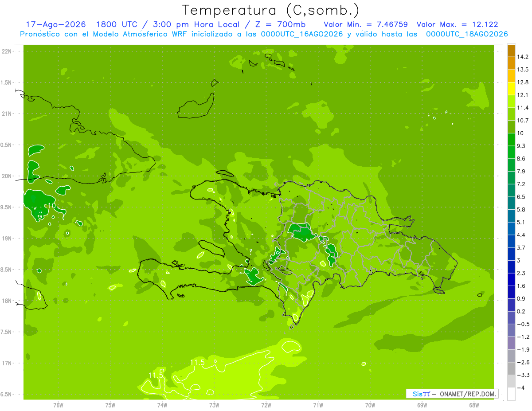Click the '73W' longitude label
This screenshot has width=532, height=411.
(x=214, y=405)
